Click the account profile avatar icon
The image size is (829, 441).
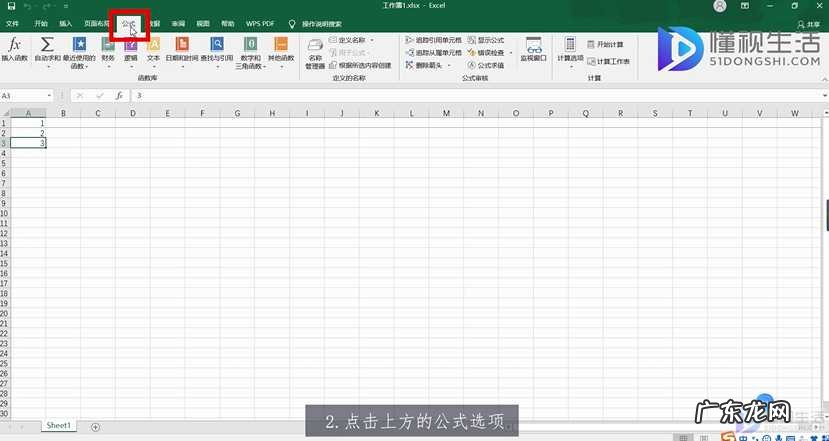(720, 6)
